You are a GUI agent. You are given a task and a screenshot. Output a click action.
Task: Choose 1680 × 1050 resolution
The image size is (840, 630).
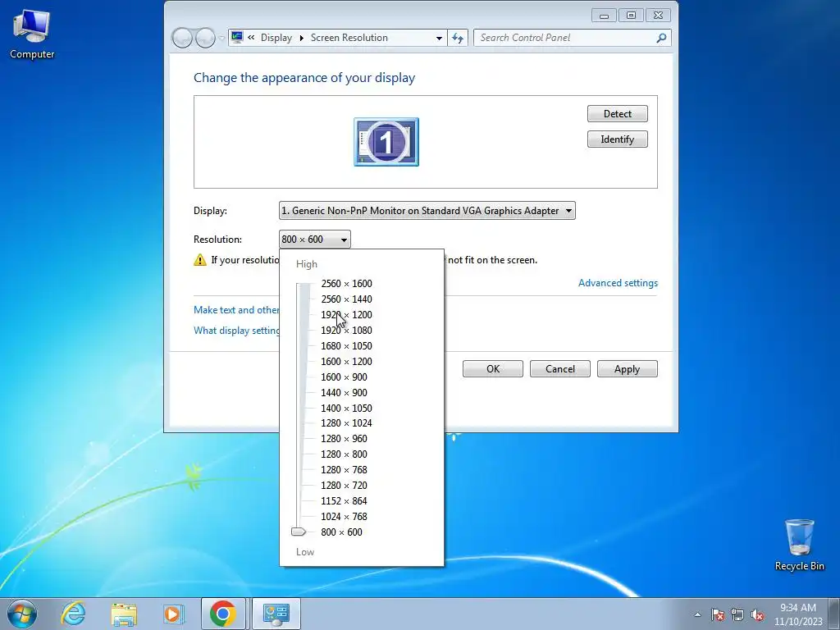[x=347, y=345]
